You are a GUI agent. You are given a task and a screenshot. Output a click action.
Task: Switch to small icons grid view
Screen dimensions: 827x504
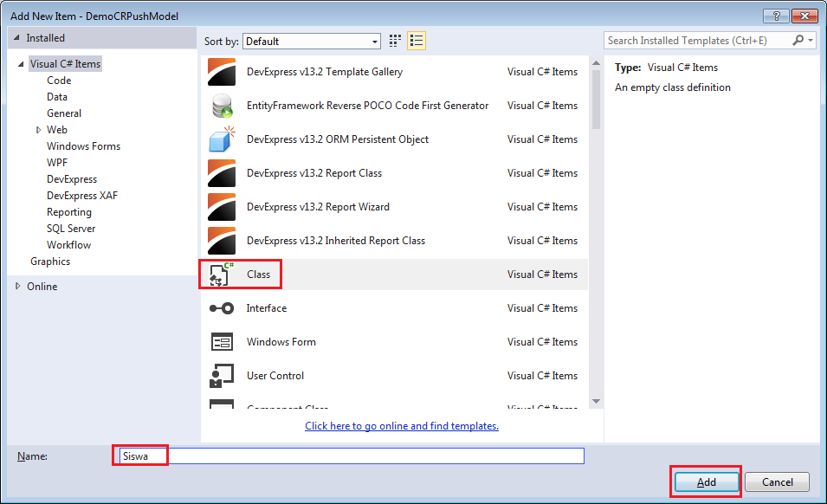pyautogui.click(x=395, y=41)
